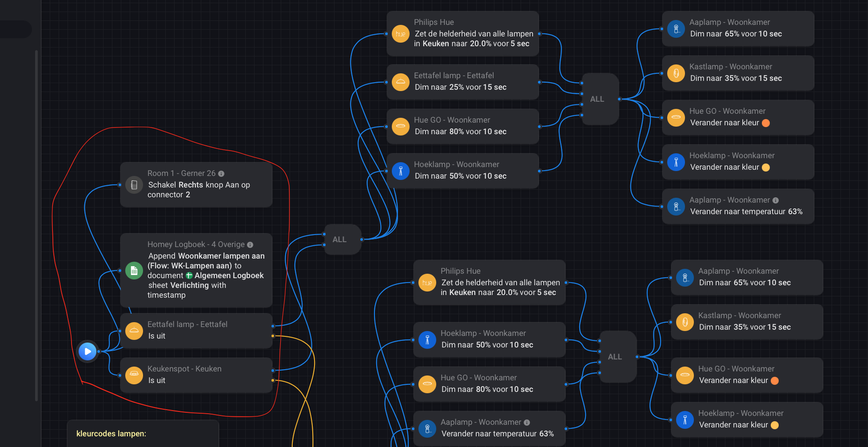Click 'Verander naar temperatuur 63%' on upper Aaplamp card
The width and height of the screenshot is (868, 447).
tap(746, 212)
